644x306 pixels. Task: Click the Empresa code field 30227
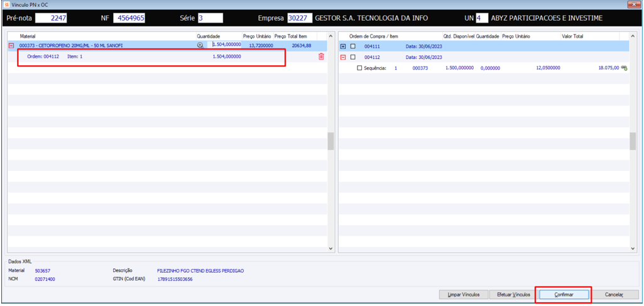coord(300,18)
